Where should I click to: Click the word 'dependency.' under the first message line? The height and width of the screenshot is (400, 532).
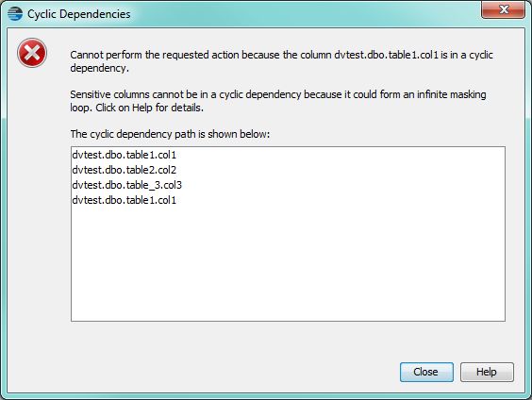point(99,68)
